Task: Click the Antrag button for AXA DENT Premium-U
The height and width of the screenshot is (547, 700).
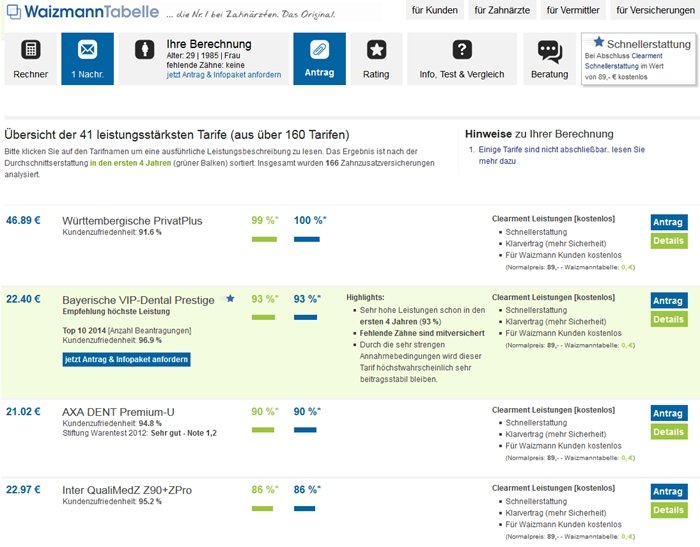Action: tap(669, 413)
